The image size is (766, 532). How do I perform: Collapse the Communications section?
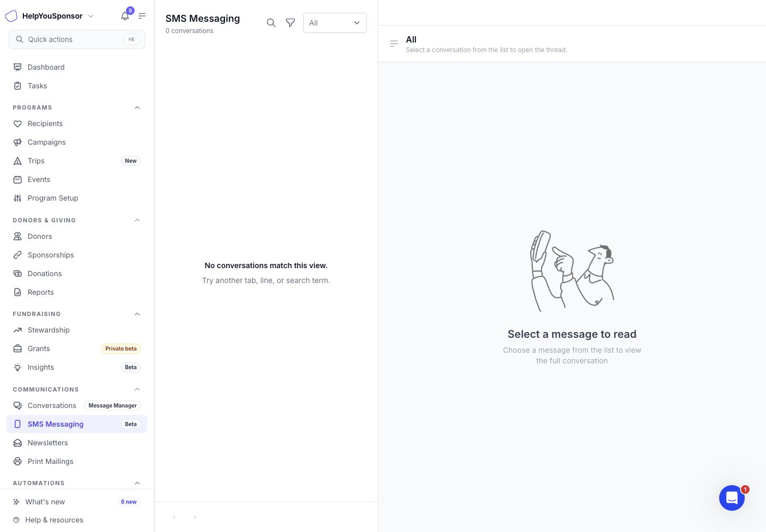click(x=137, y=389)
